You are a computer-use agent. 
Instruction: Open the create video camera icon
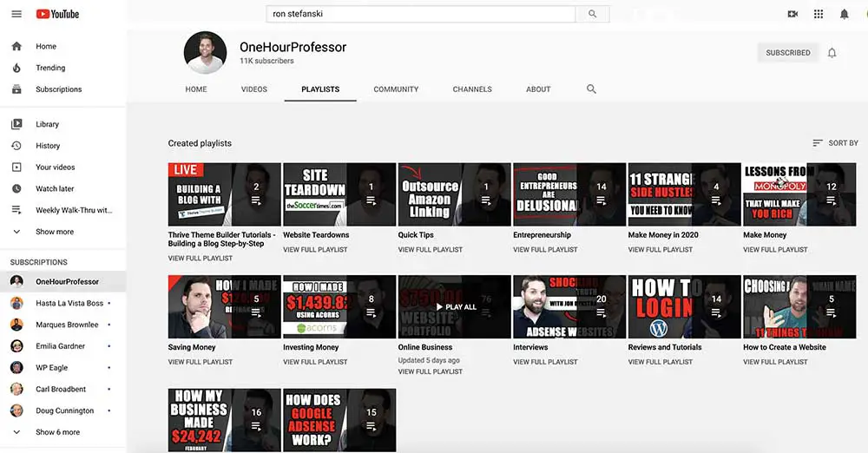click(792, 14)
